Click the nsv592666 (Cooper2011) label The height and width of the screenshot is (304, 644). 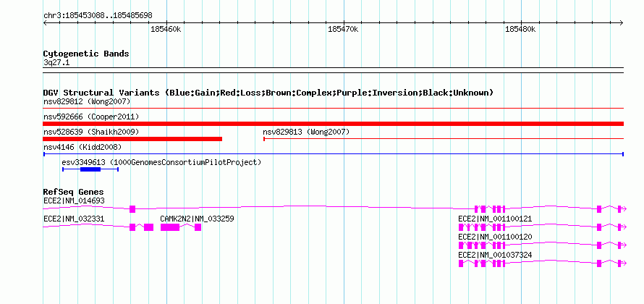click(x=91, y=117)
